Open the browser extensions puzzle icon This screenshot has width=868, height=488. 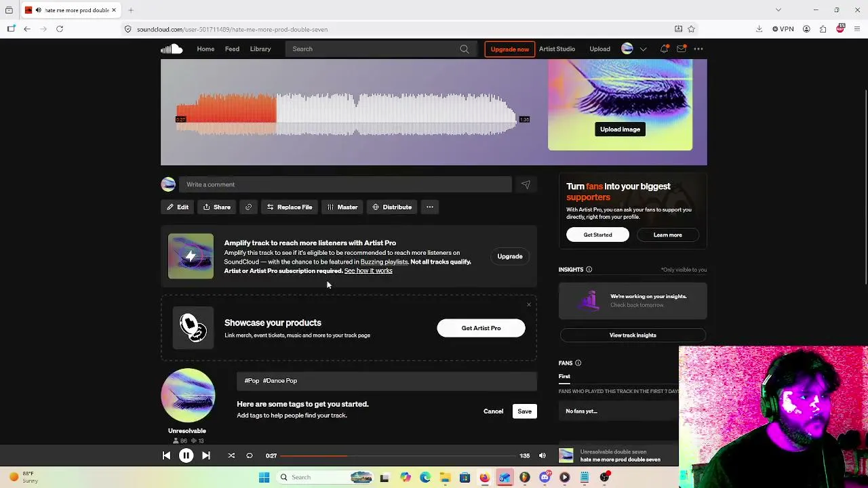point(823,29)
